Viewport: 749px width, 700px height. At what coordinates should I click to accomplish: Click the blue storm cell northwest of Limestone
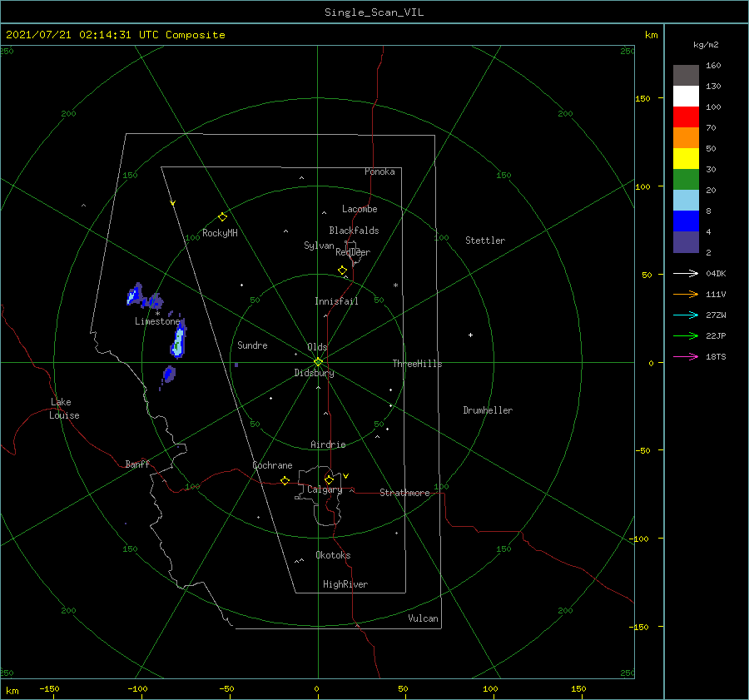click(135, 295)
